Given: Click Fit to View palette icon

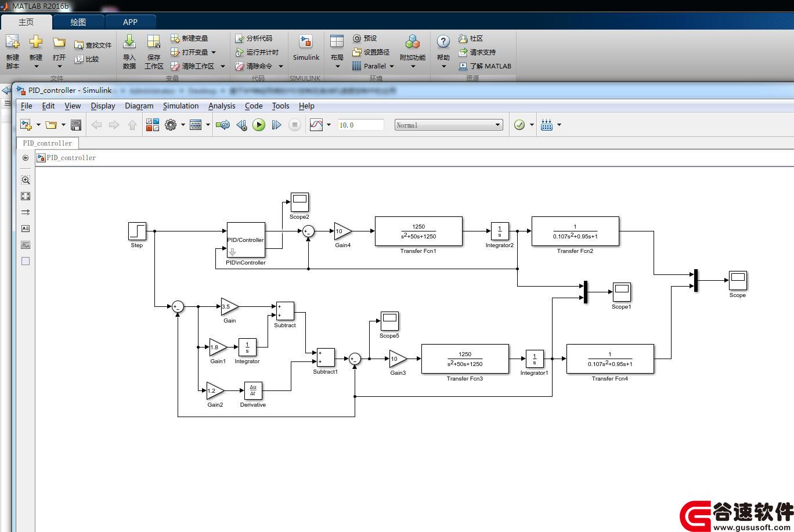Looking at the screenshot, I should point(26,196).
